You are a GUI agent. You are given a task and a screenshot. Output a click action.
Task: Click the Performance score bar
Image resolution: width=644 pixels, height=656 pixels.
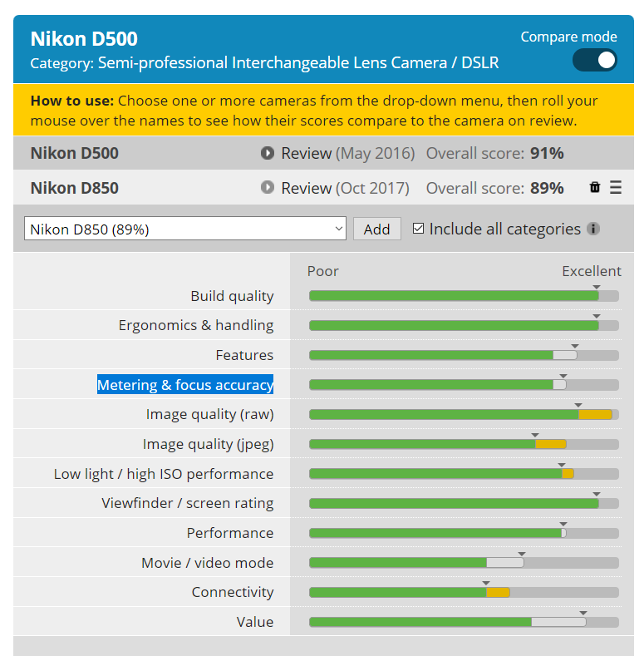pyautogui.click(x=464, y=533)
